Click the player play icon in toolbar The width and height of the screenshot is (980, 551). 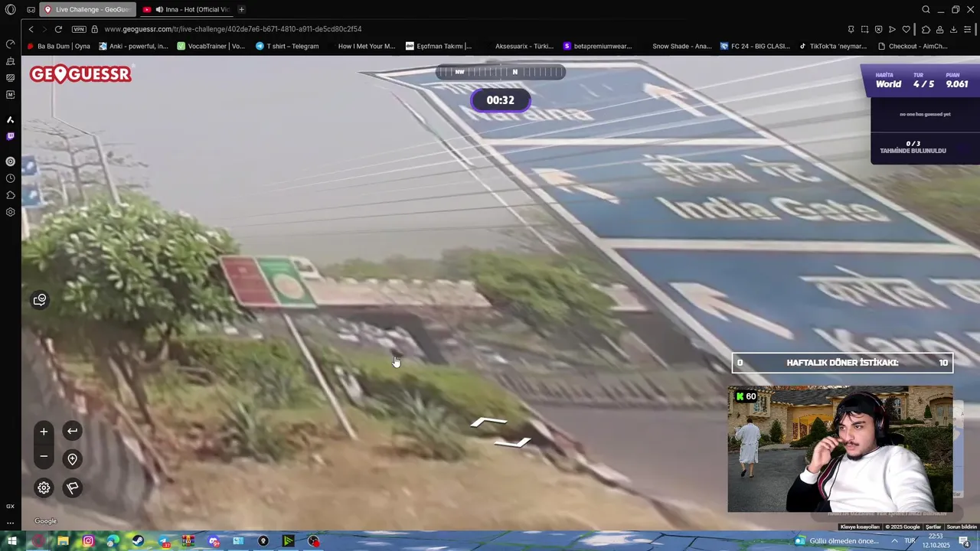click(892, 29)
